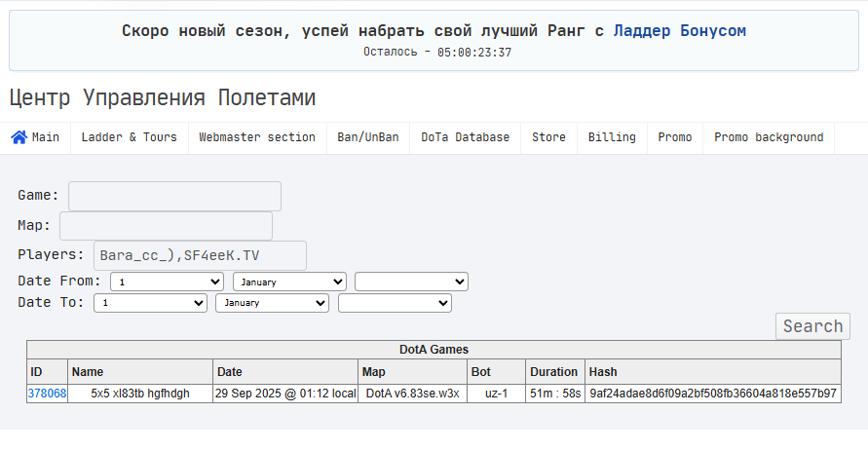This screenshot has width=868, height=451.
Task: Expand the Date From year dropdown
Action: 411,282
